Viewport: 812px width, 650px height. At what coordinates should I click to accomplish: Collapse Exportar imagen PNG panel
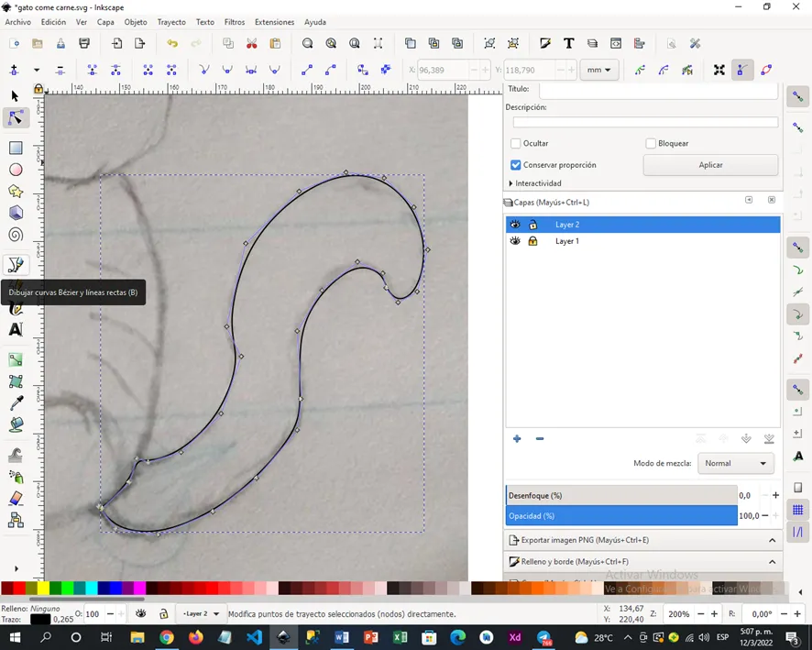pos(772,540)
